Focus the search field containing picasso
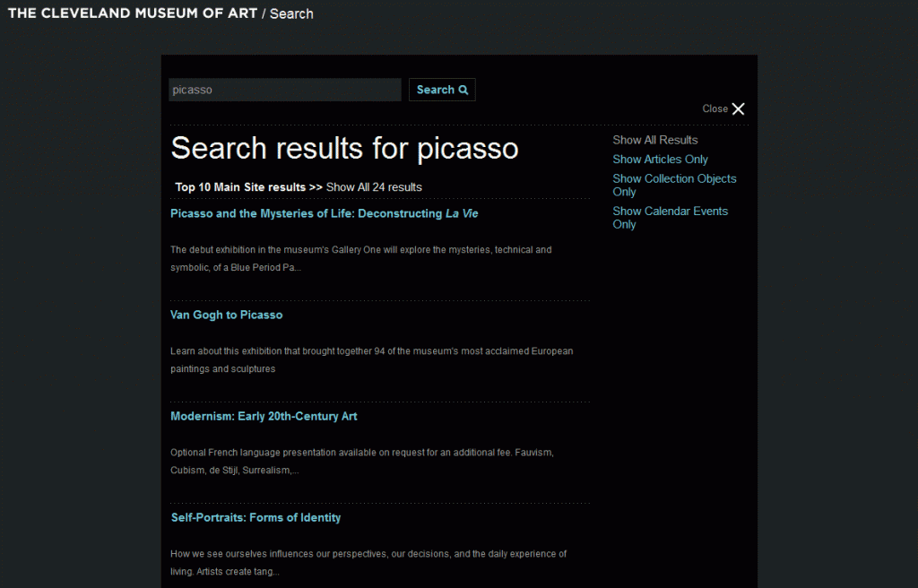The image size is (918, 588). pos(284,90)
